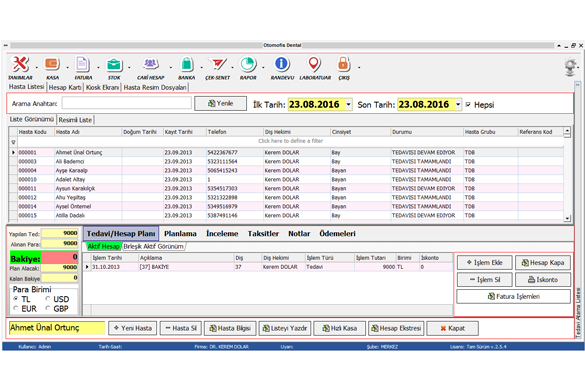Screen dimensions: 585x390
Task: Switch to the Hasta Resim Dosyaları tab
Action: click(155, 87)
